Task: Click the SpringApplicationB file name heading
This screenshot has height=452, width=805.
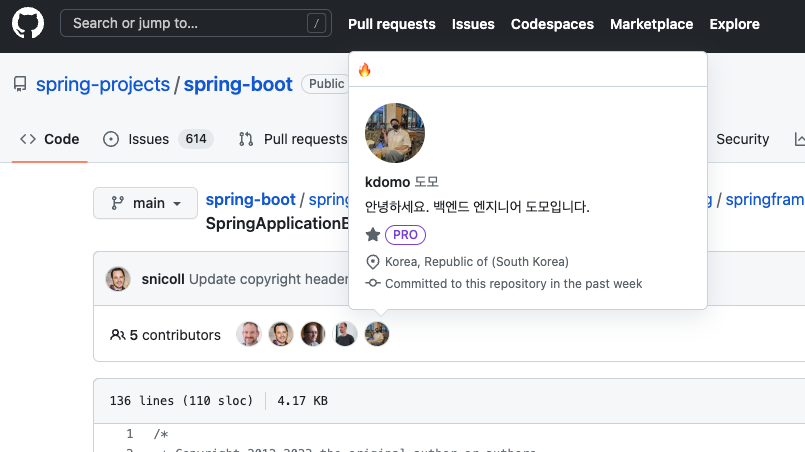Action: (x=277, y=223)
